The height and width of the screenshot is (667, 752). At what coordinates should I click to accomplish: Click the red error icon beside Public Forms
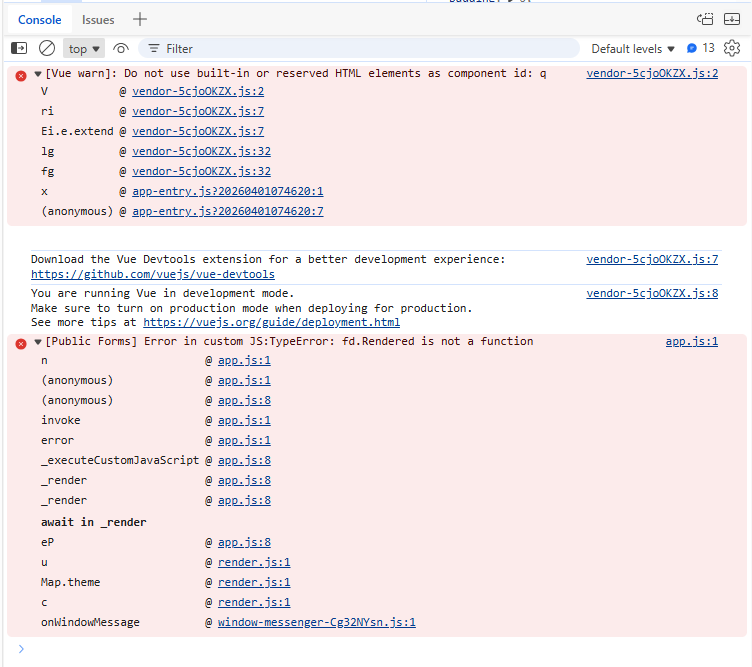point(21,342)
